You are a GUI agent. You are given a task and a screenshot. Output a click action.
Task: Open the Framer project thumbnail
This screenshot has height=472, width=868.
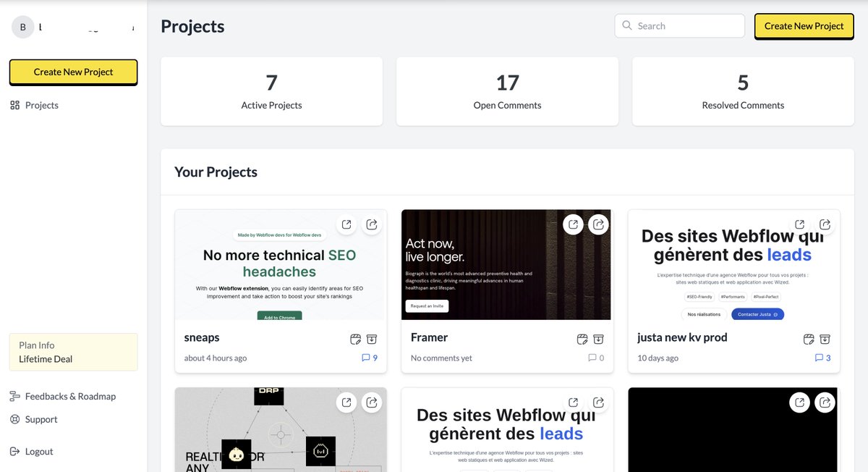tap(507, 265)
